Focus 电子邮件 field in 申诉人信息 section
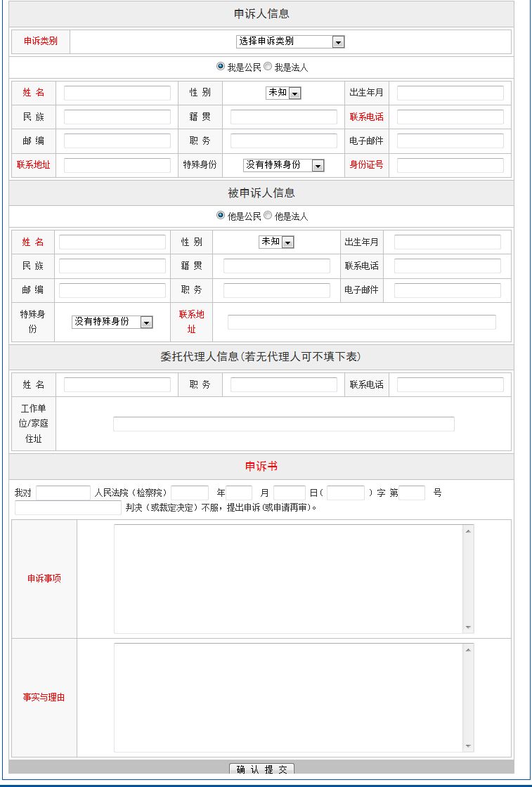This screenshot has height=787, width=532. pyautogui.click(x=450, y=141)
